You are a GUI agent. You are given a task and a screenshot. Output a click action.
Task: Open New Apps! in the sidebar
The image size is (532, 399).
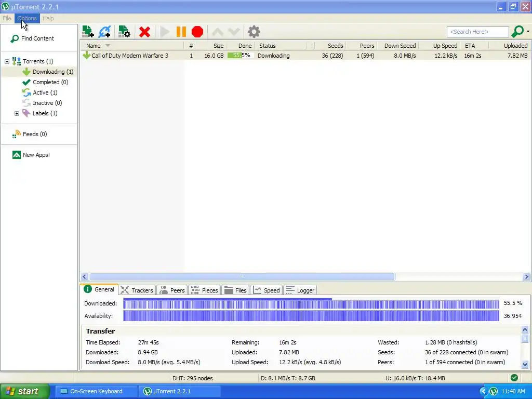(31, 155)
